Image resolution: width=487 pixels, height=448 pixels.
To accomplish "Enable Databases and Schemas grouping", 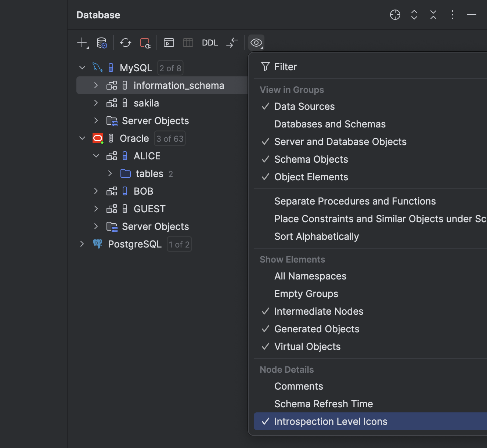I will [329, 124].
